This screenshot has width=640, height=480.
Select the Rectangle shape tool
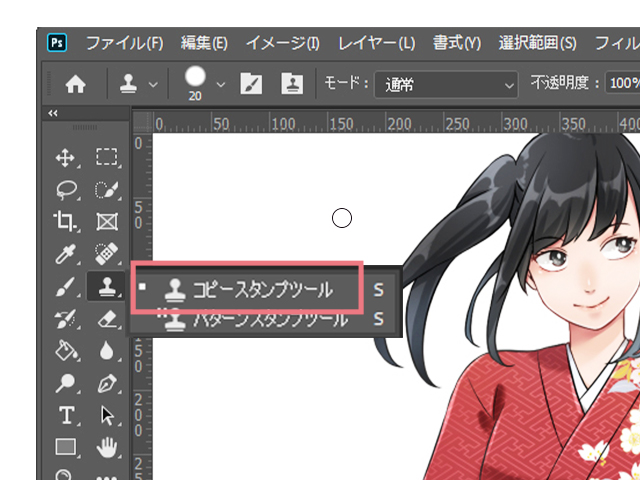coord(65,447)
